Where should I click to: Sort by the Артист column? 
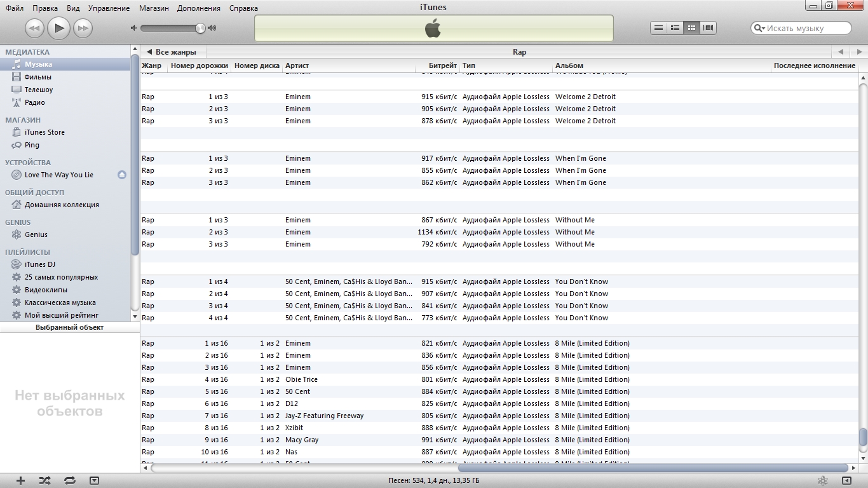tap(348, 65)
